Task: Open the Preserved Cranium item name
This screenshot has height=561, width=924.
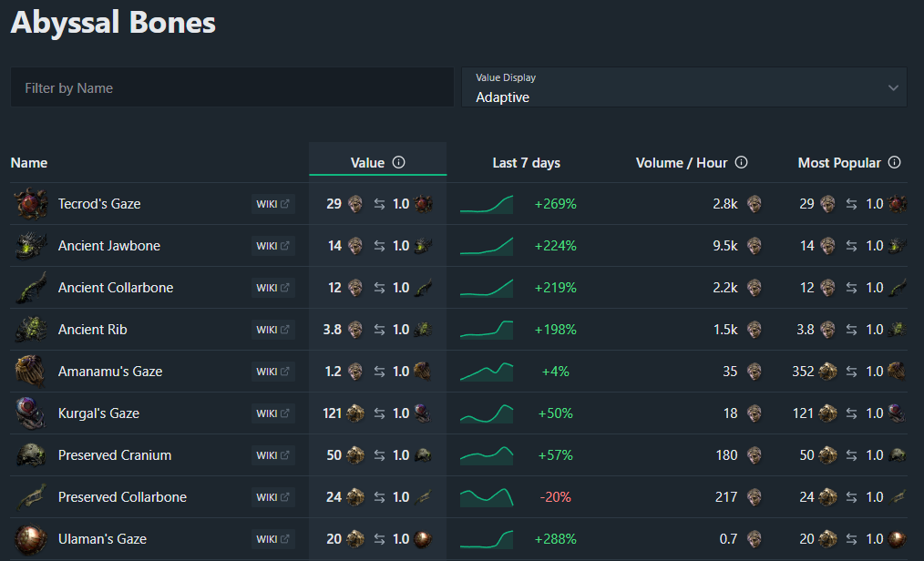Action: point(114,455)
